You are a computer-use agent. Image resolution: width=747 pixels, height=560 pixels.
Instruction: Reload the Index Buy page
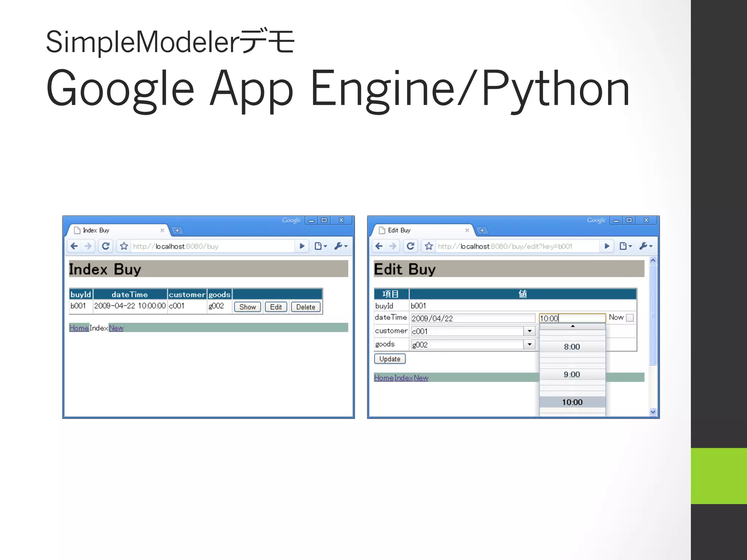point(106,246)
